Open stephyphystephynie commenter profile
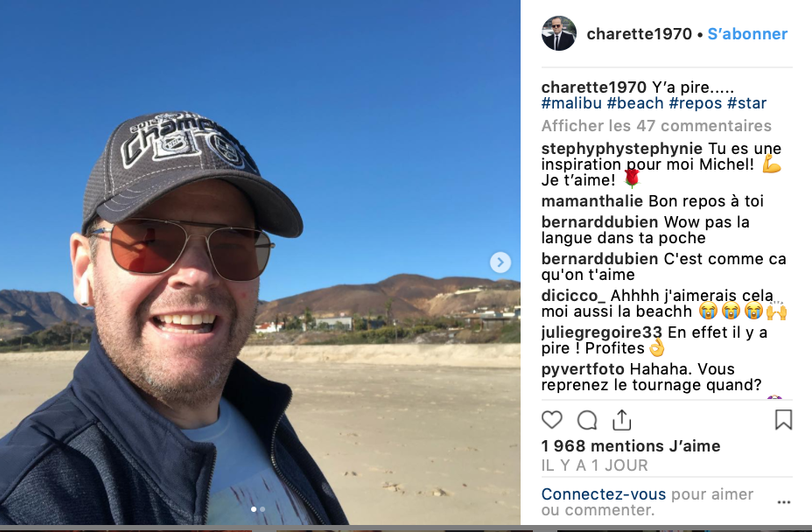812x532 pixels. (x=621, y=149)
